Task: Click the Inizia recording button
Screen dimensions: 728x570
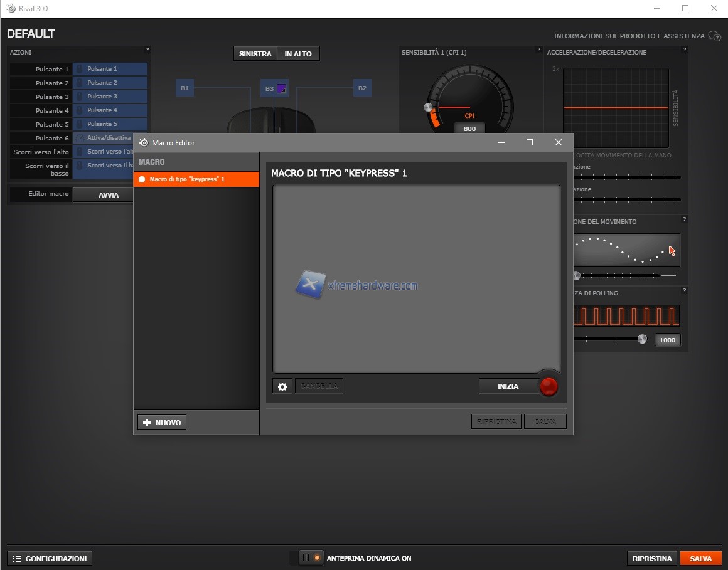Action: pos(508,386)
